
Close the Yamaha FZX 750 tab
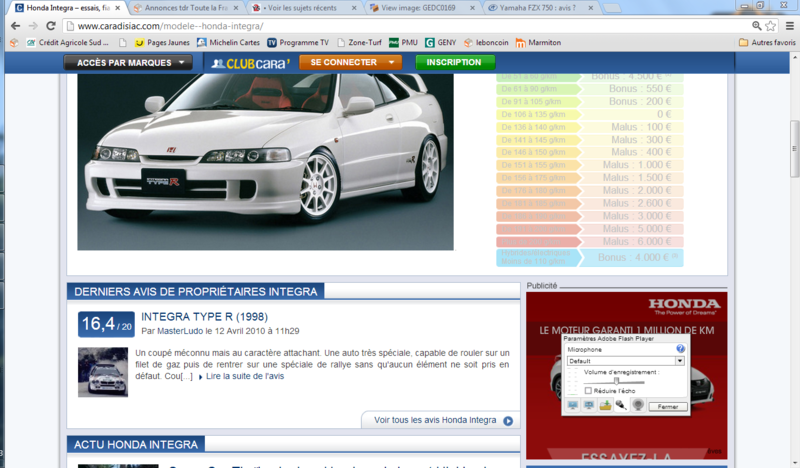coord(590,8)
